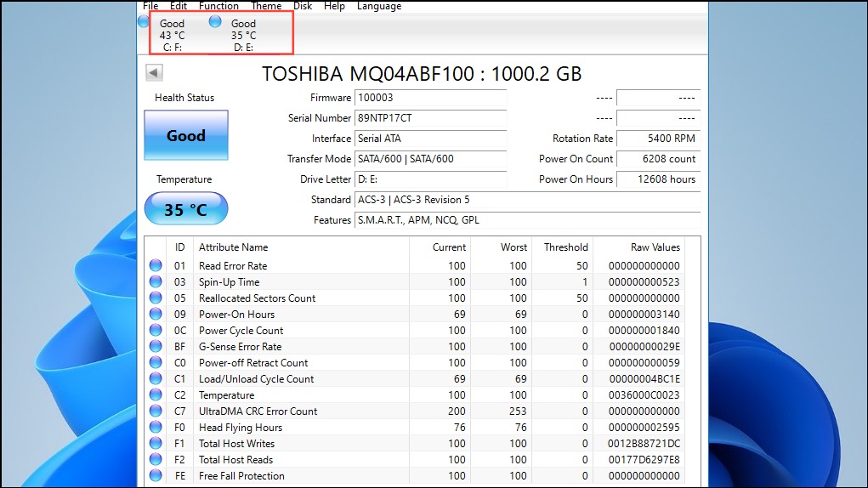Select the Free Fall Protection attribute name
This screenshot has height=488, width=868.
pos(242,476)
